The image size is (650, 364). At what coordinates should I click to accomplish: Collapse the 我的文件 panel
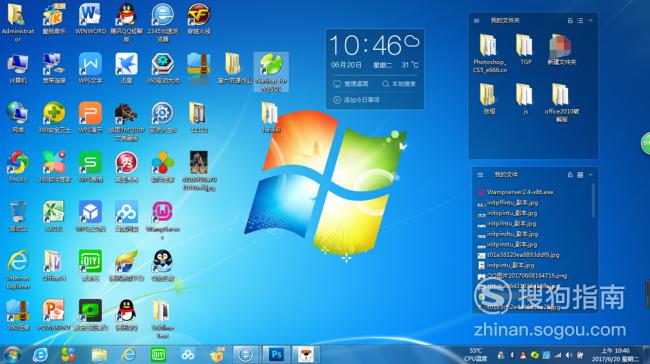pyautogui.click(x=590, y=175)
